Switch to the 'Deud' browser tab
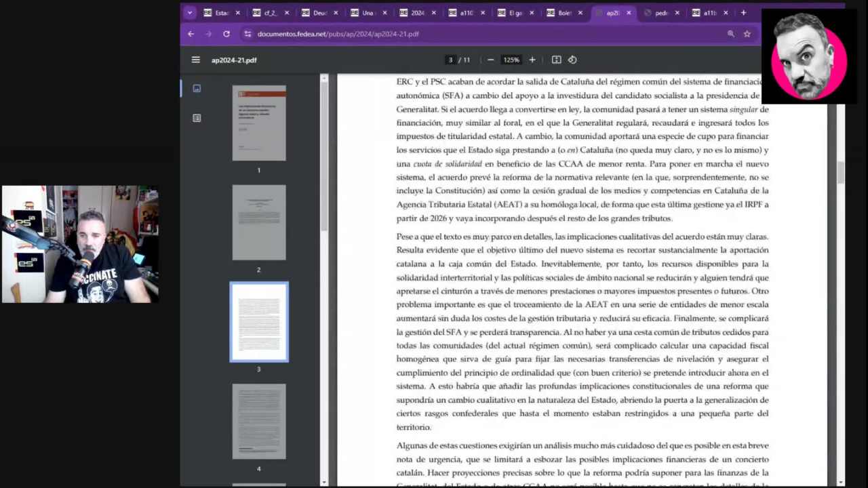 tap(319, 13)
